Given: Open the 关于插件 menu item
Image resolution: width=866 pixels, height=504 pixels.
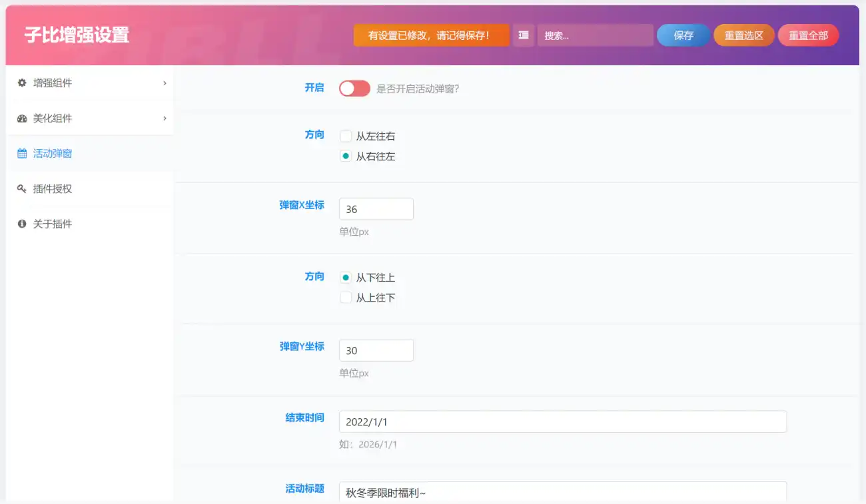Looking at the screenshot, I should (x=53, y=224).
